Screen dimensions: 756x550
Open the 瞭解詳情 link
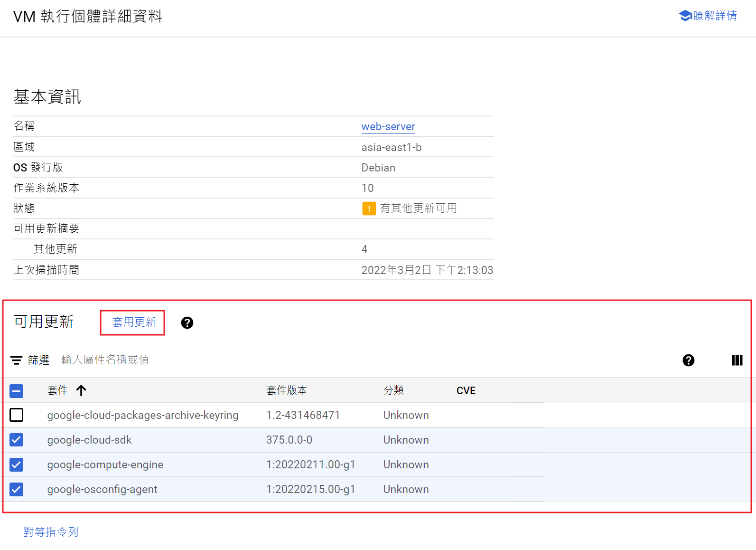pyautogui.click(x=714, y=16)
